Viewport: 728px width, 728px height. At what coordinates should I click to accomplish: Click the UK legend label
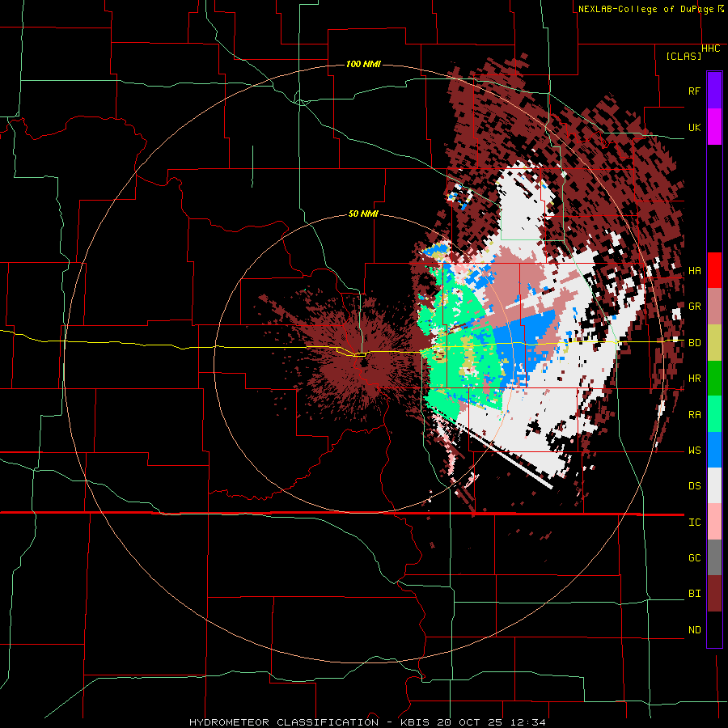click(x=694, y=127)
